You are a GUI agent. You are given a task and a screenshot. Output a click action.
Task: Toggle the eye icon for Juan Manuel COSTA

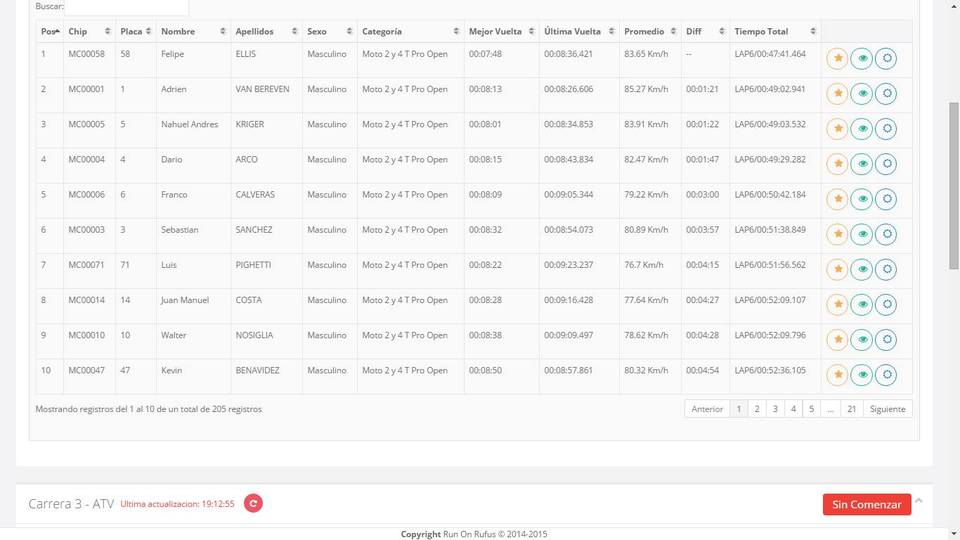861,304
